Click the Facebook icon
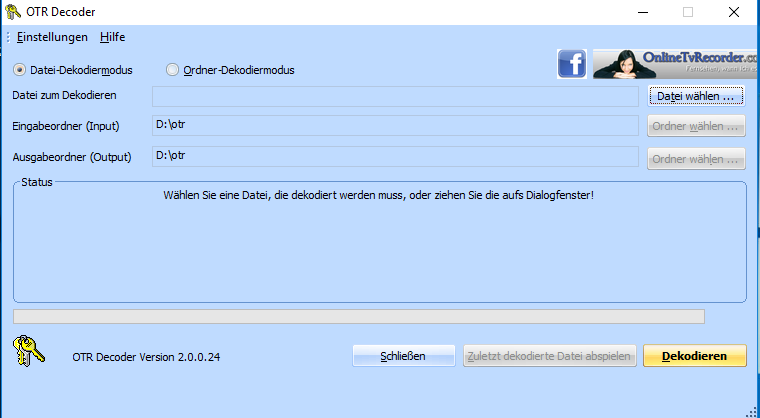The image size is (760, 418). (571, 64)
